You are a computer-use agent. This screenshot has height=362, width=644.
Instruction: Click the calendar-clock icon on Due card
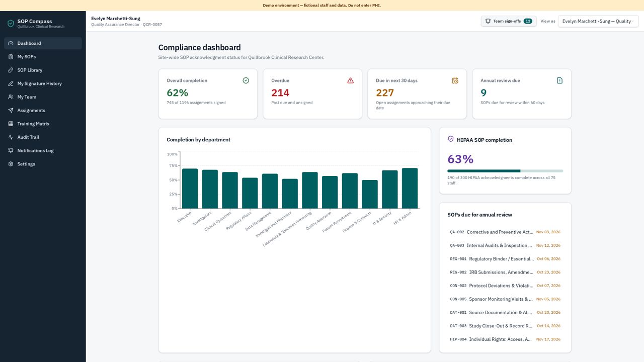[455, 80]
